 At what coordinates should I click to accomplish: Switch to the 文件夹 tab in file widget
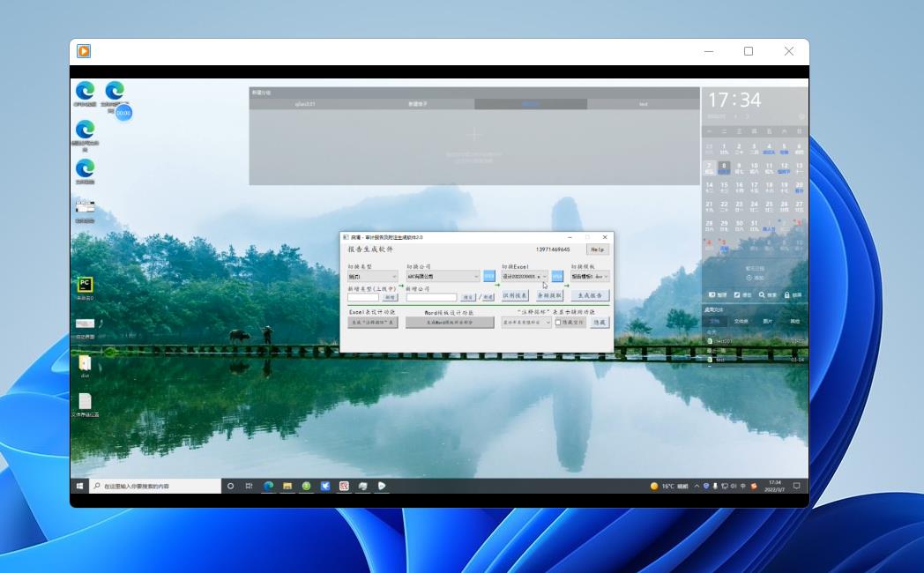(x=741, y=321)
